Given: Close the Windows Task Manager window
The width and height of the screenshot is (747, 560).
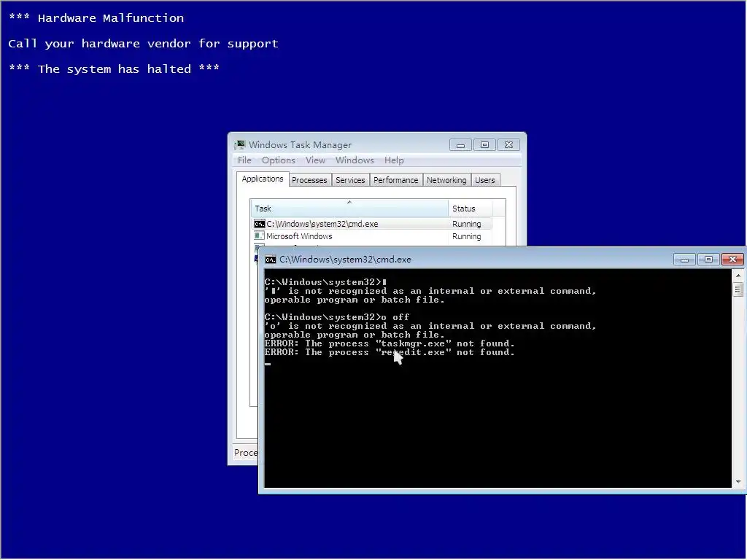Looking at the screenshot, I should click(x=508, y=145).
